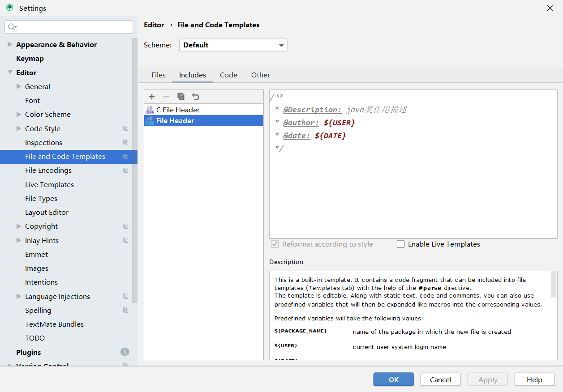
Task: Click the settings tree scrollbar
Action: tap(135, 170)
